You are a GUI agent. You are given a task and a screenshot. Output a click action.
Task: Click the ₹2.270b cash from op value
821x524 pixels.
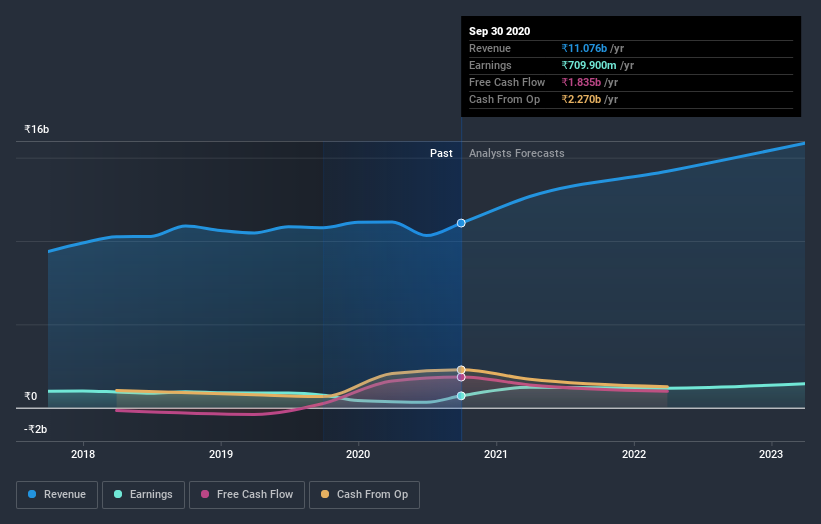coord(581,99)
